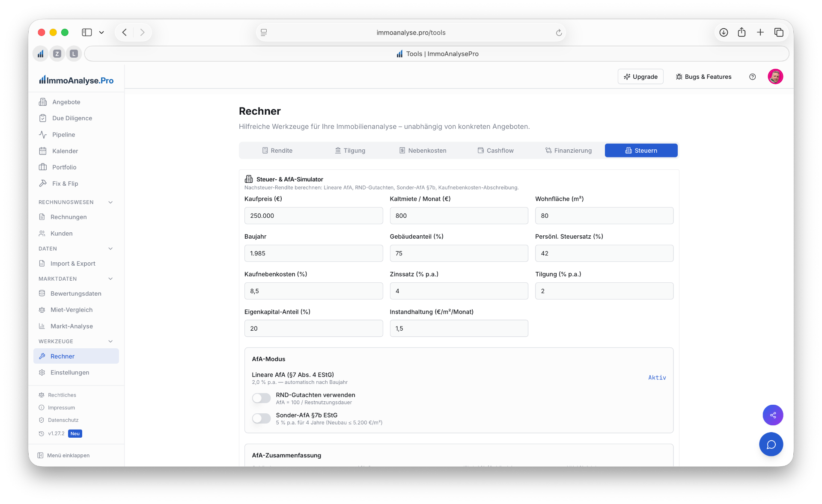Image resolution: width=822 pixels, height=504 pixels.
Task: Click the Persönl. Steuersatz field
Action: (604, 253)
